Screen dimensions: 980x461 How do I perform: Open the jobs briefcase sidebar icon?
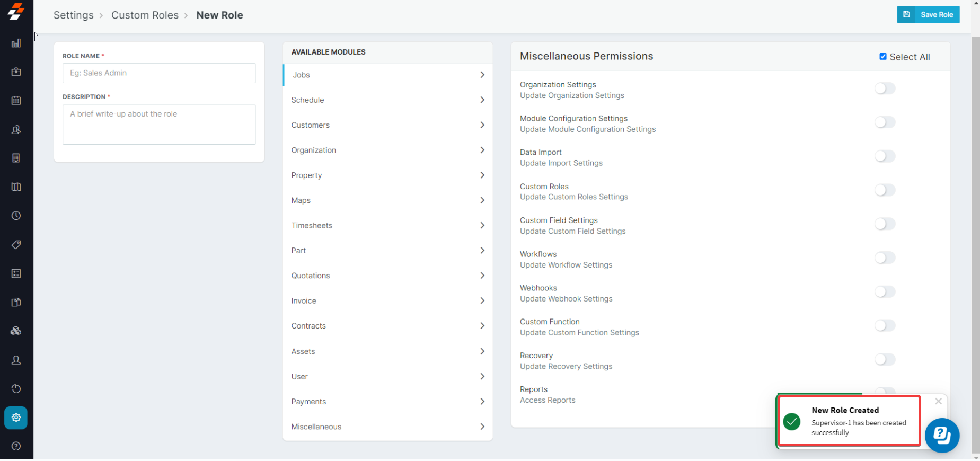pos(16,72)
